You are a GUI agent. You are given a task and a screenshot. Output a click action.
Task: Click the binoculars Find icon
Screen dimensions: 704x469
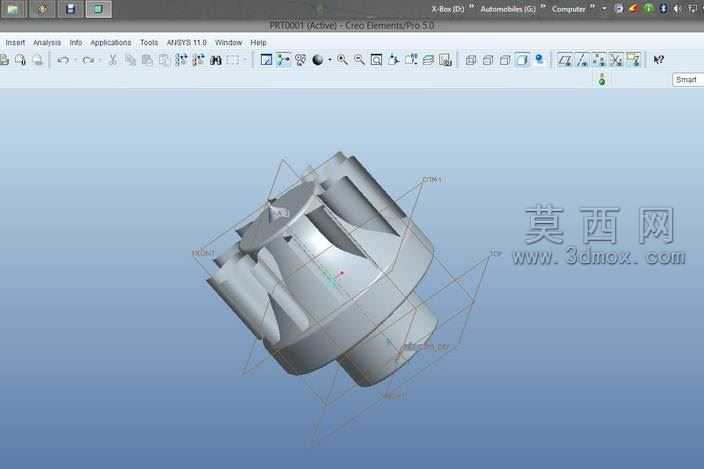[x=216, y=60]
